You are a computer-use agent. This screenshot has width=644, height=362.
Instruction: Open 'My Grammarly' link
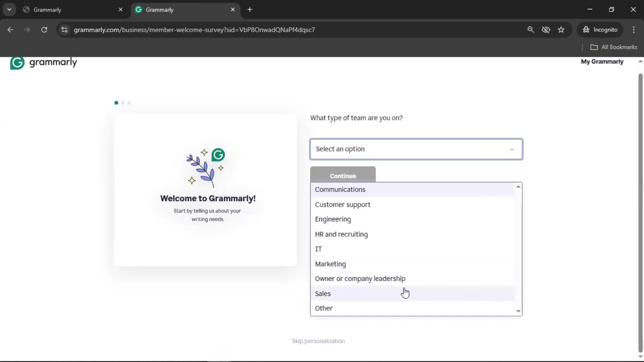tap(602, 62)
